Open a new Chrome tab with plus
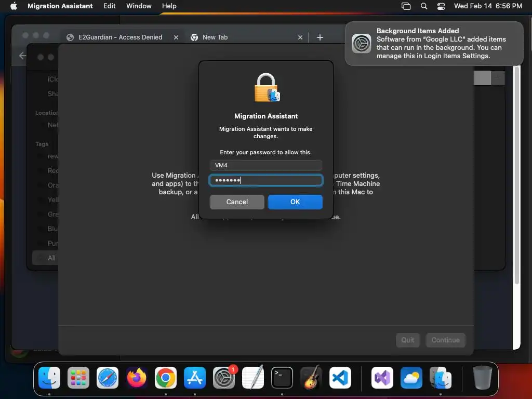532x399 pixels. 320,37
